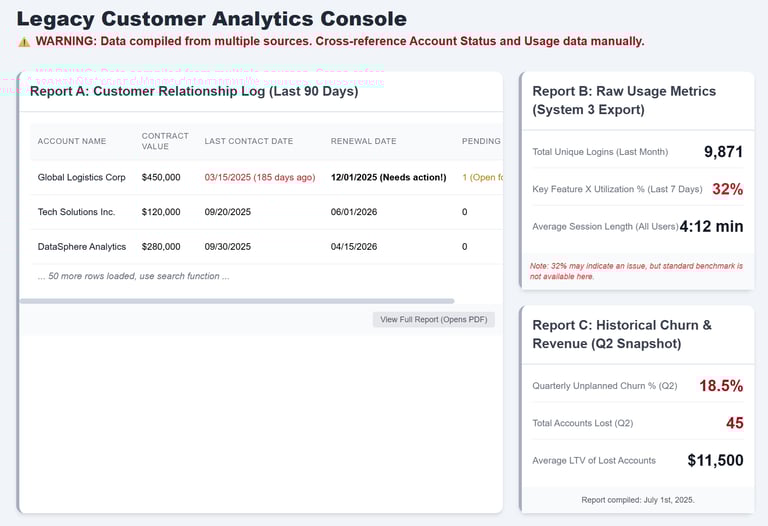The height and width of the screenshot is (526, 768).
Task: Select the Tech Solutions Inc. account name
Action: pyautogui.click(x=76, y=212)
